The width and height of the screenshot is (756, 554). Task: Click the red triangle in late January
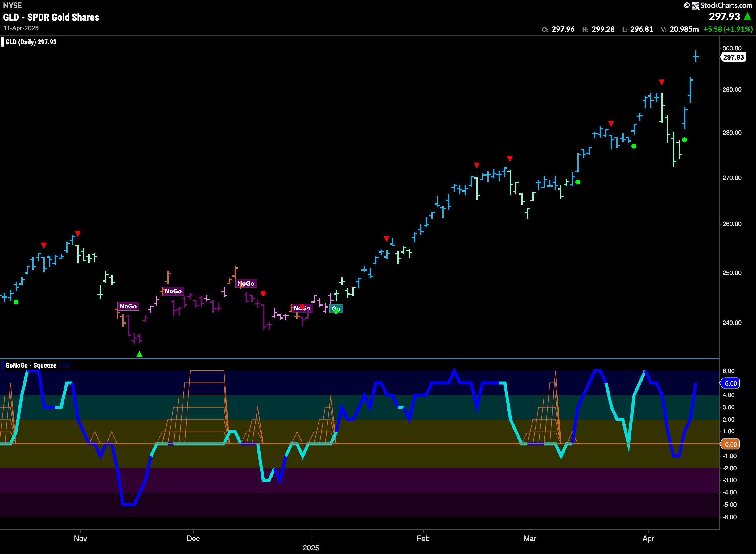pos(387,239)
